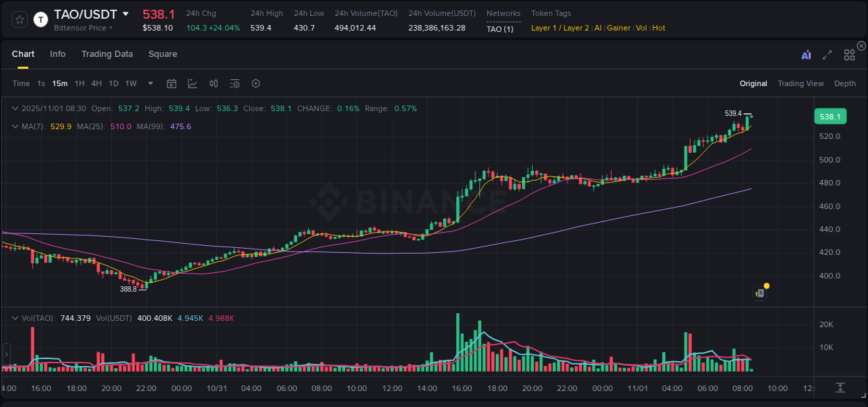Open indicator display settings icon
Screen dimensions: 868x407
[x=235, y=83]
